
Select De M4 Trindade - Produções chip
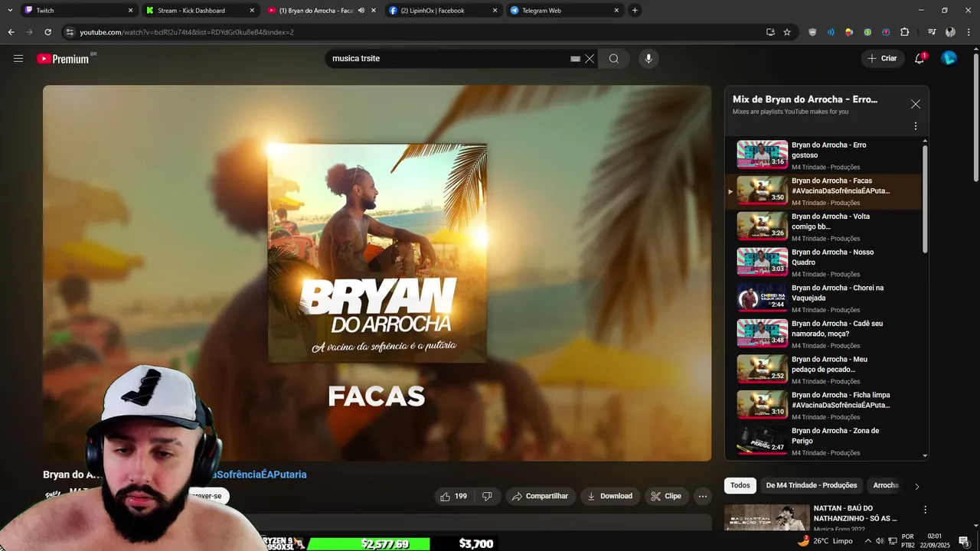coord(812,485)
